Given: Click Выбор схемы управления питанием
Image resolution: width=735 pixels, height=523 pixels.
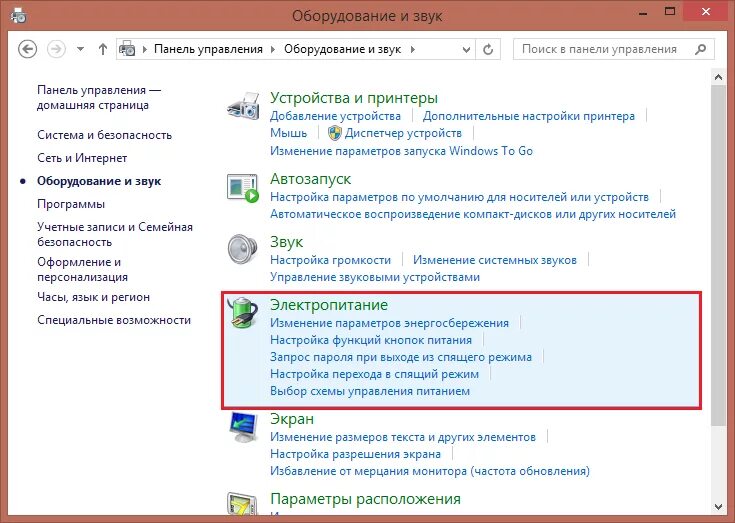Looking at the screenshot, I should [x=370, y=391].
